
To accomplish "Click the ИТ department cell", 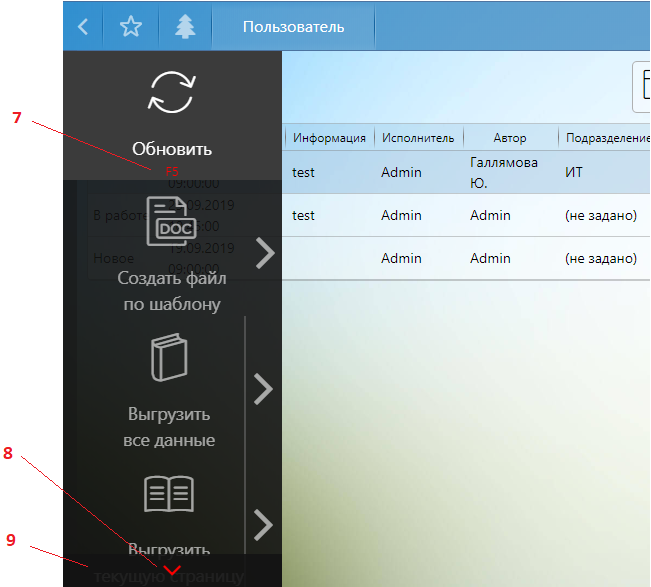I will point(574,172).
